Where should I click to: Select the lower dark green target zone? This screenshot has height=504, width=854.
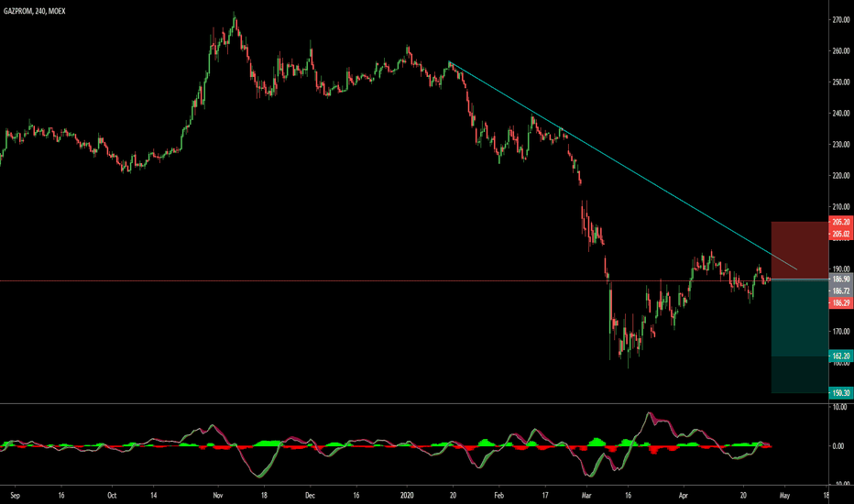click(x=800, y=375)
